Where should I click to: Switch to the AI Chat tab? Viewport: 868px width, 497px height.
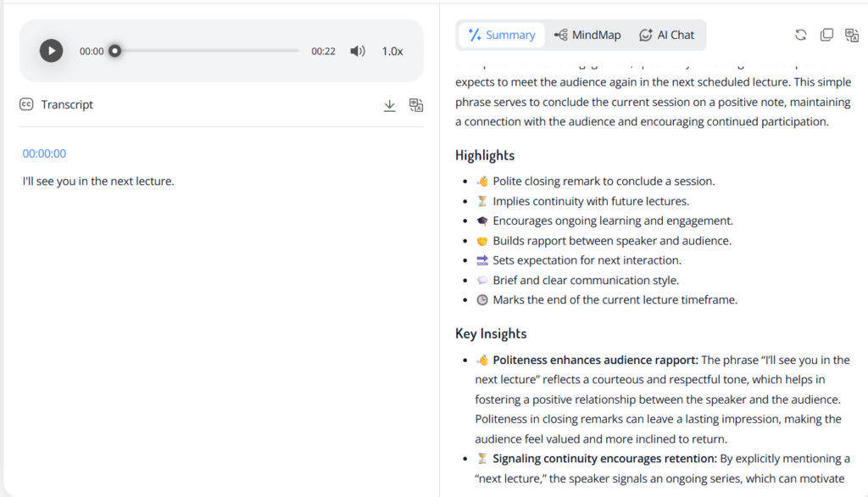pos(666,35)
